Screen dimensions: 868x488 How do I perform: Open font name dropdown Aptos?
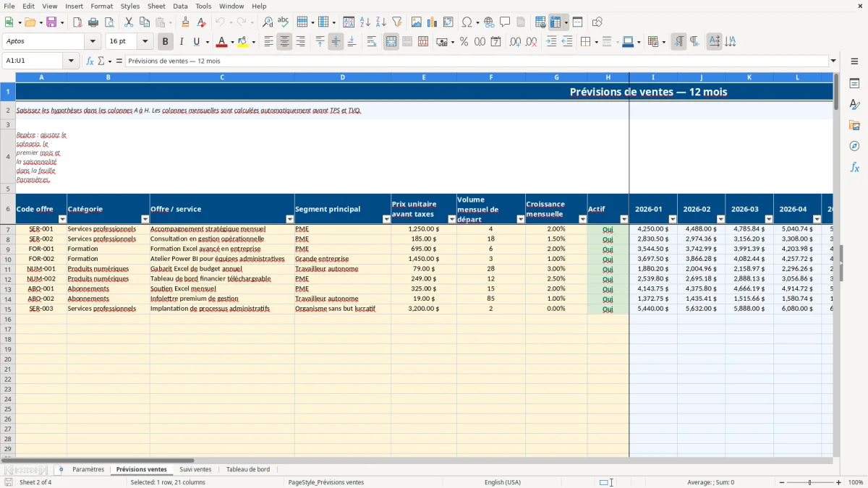click(93, 42)
